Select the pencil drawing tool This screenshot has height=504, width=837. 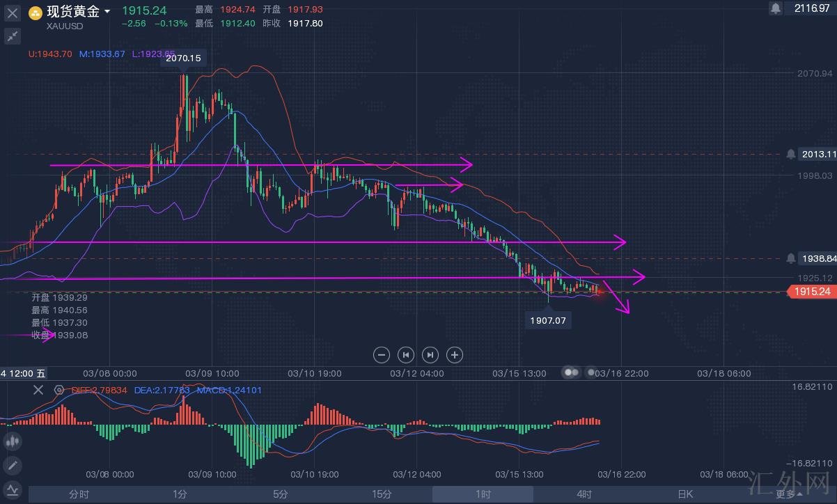[12, 465]
